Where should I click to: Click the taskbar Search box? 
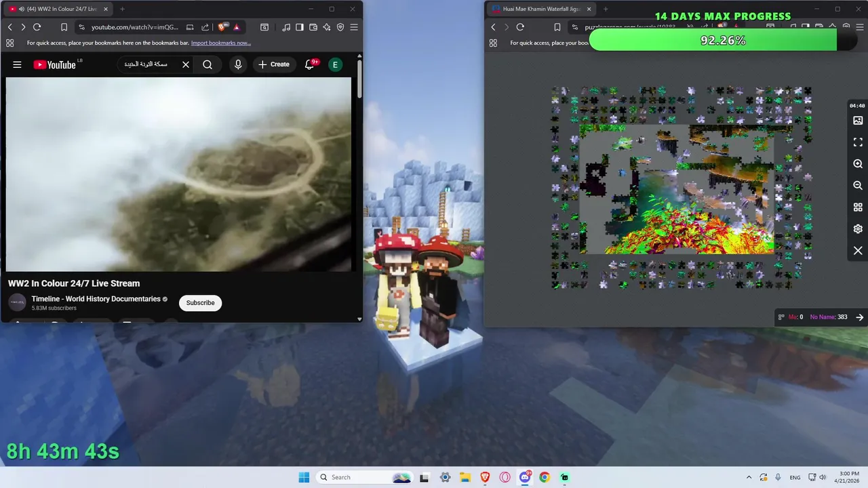point(365,477)
